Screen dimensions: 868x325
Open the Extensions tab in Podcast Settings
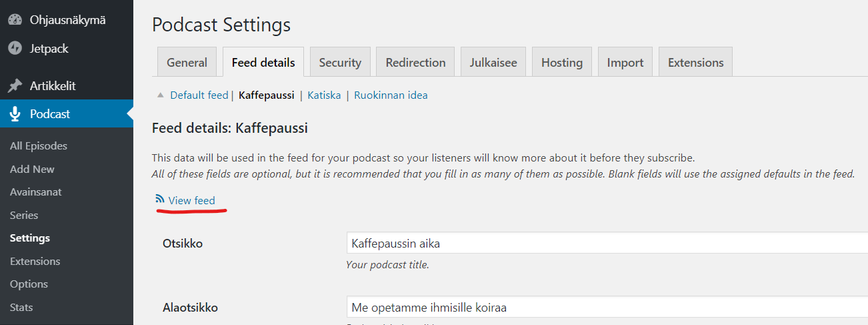(695, 63)
